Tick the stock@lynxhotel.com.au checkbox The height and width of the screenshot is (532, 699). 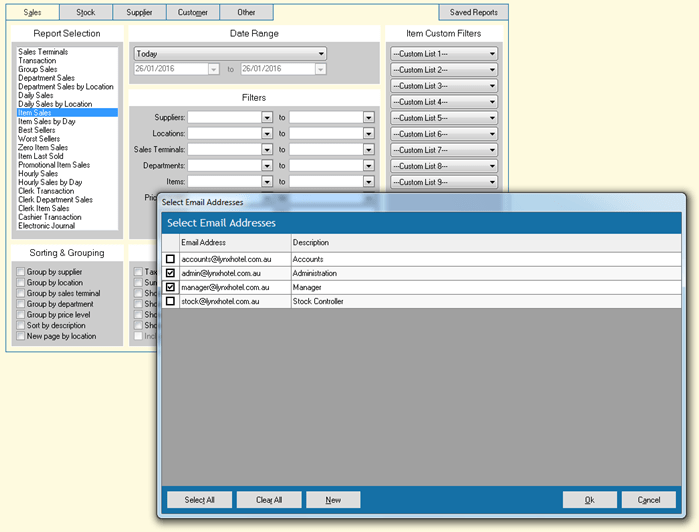pos(170,301)
